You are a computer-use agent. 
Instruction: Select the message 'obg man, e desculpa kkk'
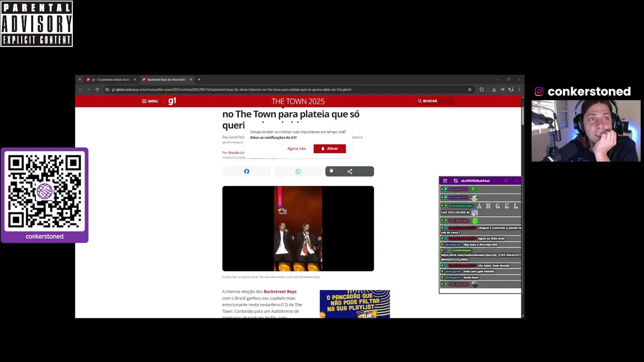tap(480, 244)
